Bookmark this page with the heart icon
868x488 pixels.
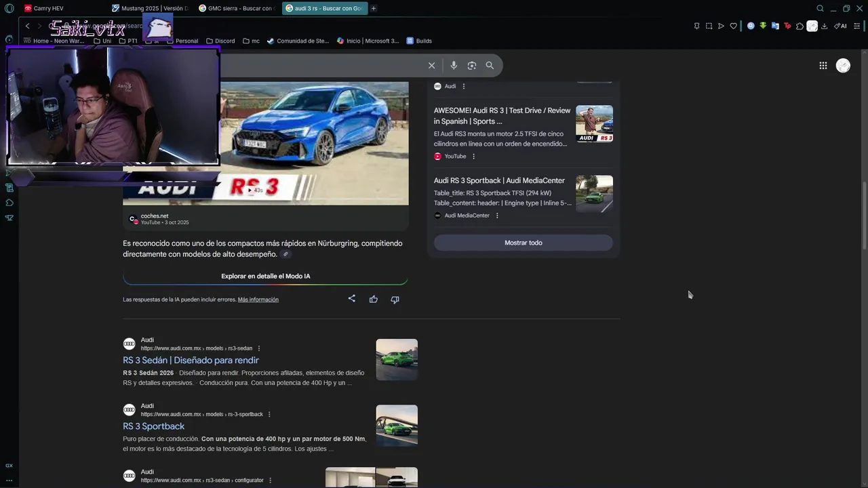coord(733,26)
